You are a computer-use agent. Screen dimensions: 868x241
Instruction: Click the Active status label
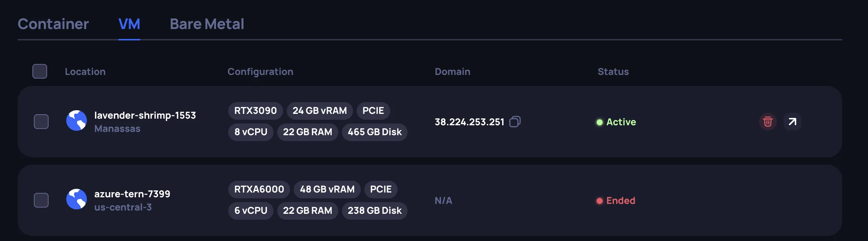tap(621, 122)
